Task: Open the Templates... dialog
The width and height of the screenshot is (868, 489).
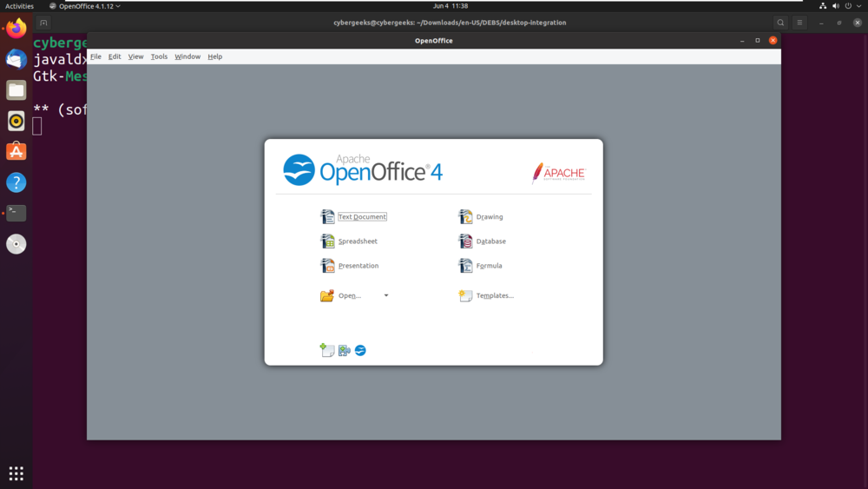Action: [495, 295]
